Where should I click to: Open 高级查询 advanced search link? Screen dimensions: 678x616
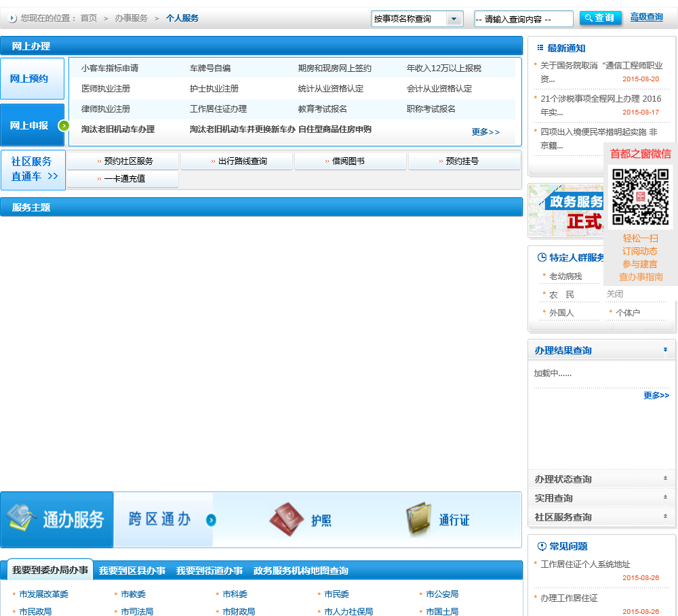point(646,18)
